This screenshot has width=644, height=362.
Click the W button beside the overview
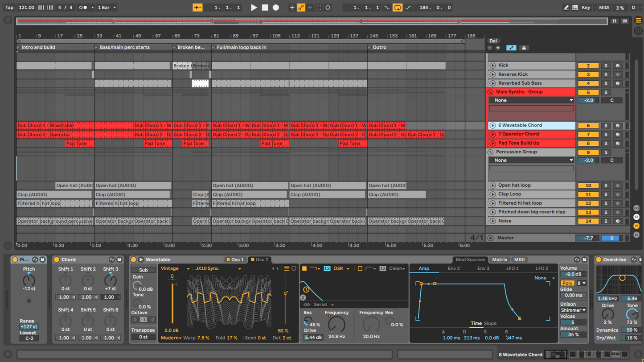624,21
